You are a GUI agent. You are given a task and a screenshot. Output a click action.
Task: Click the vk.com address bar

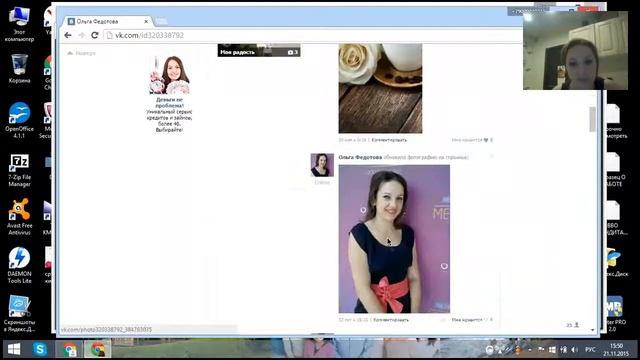point(312,36)
